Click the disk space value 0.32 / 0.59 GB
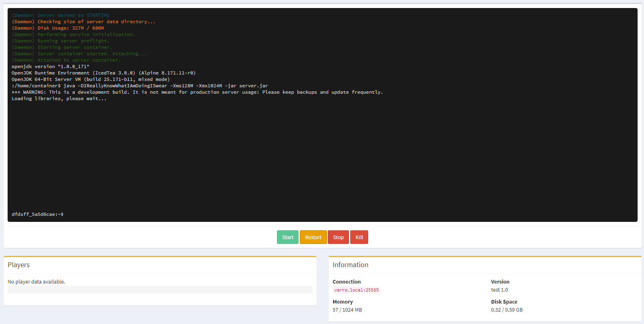 click(507, 310)
